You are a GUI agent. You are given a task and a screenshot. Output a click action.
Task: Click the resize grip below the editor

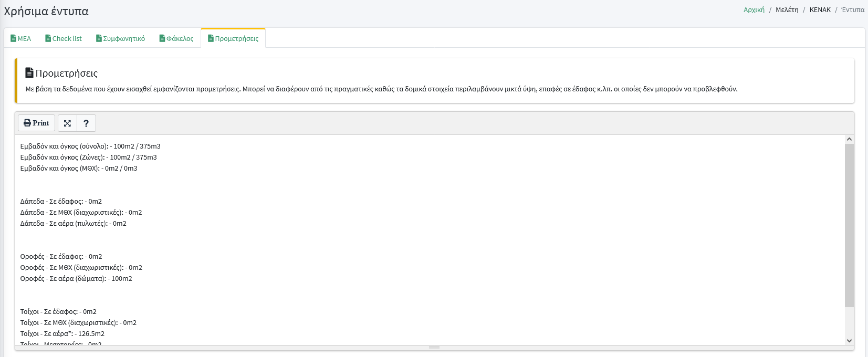(x=434, y=348)
